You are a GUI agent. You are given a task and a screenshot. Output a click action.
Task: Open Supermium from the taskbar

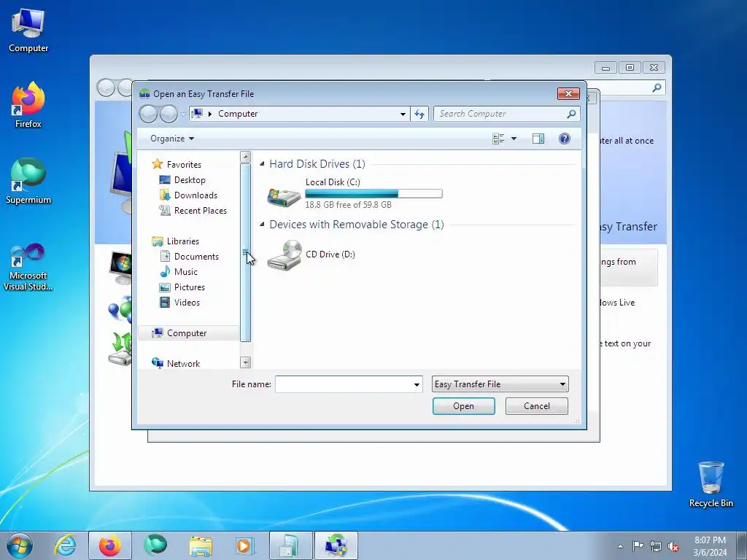tap(155, 545)
